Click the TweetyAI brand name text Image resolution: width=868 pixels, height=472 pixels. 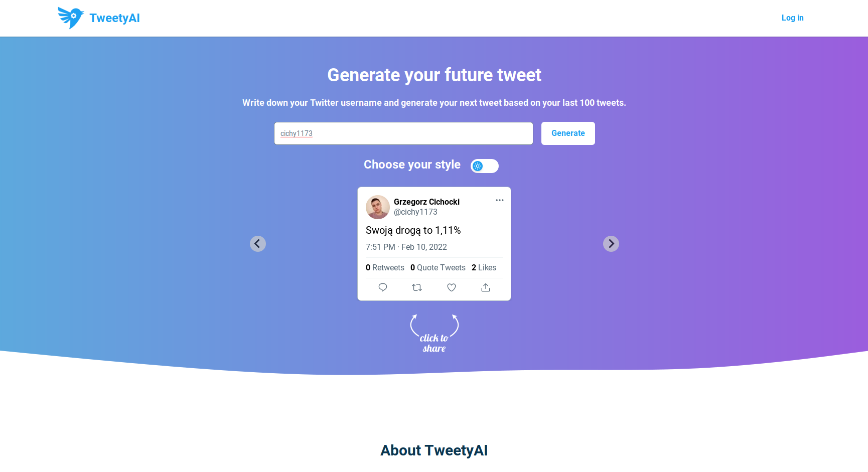(x=114, y=18)
